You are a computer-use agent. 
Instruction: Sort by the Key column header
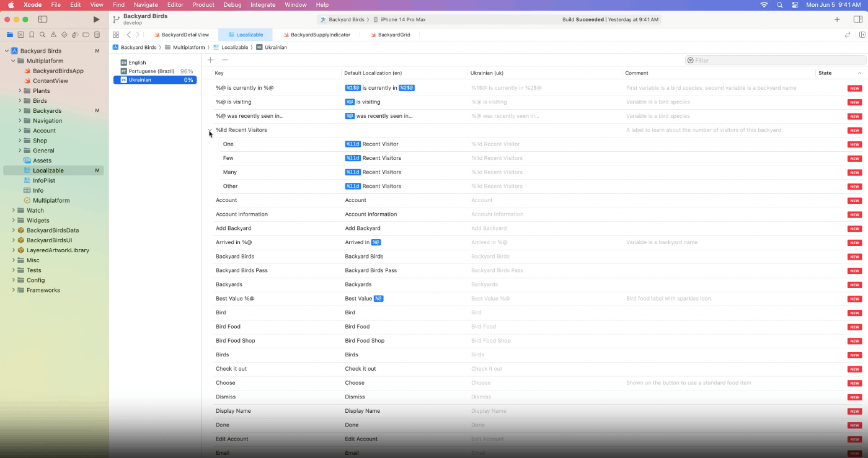click(219, 73)
